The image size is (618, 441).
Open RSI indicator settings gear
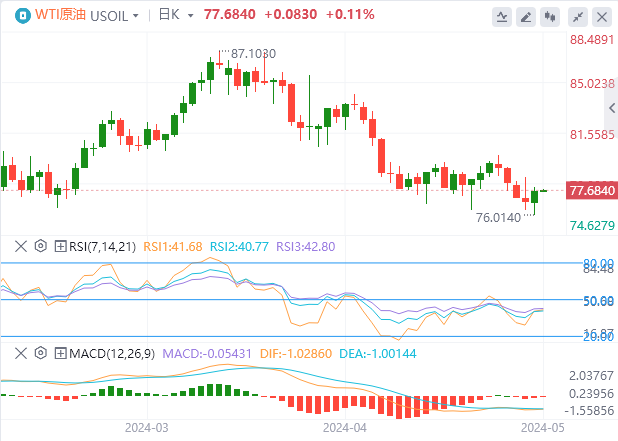pos(41,246)
